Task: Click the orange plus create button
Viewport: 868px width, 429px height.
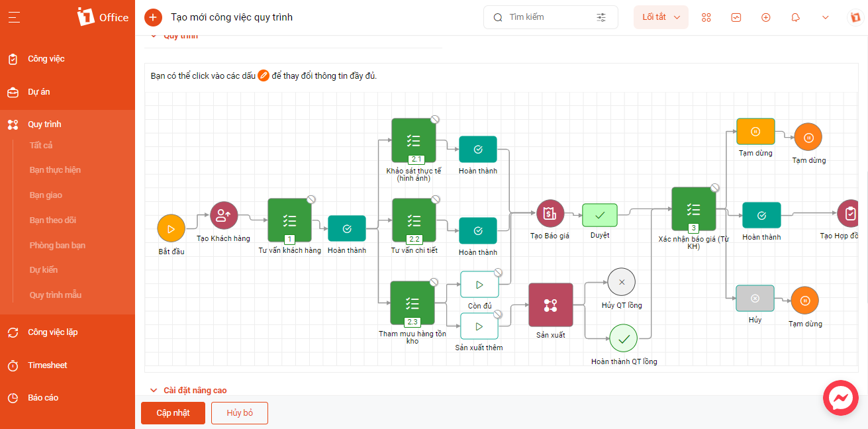Action: click(153, 17)
